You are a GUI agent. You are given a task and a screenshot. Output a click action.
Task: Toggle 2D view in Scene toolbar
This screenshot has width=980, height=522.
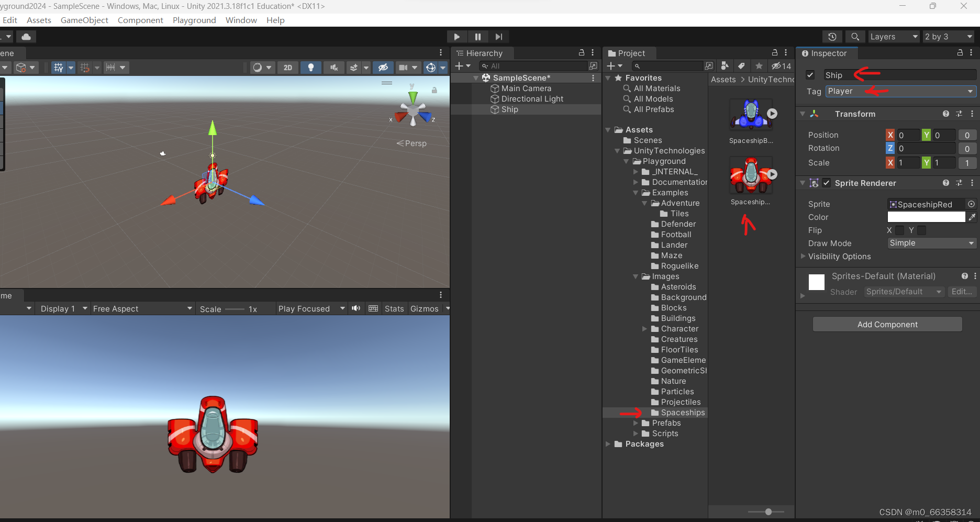(x=287, y=68)
